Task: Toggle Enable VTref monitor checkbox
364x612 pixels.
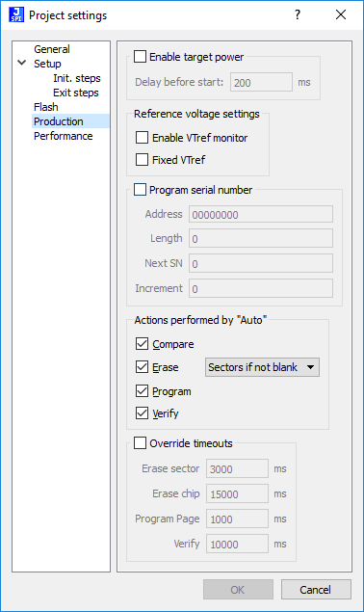Action: pyautogui.click(x=142, y=138)
